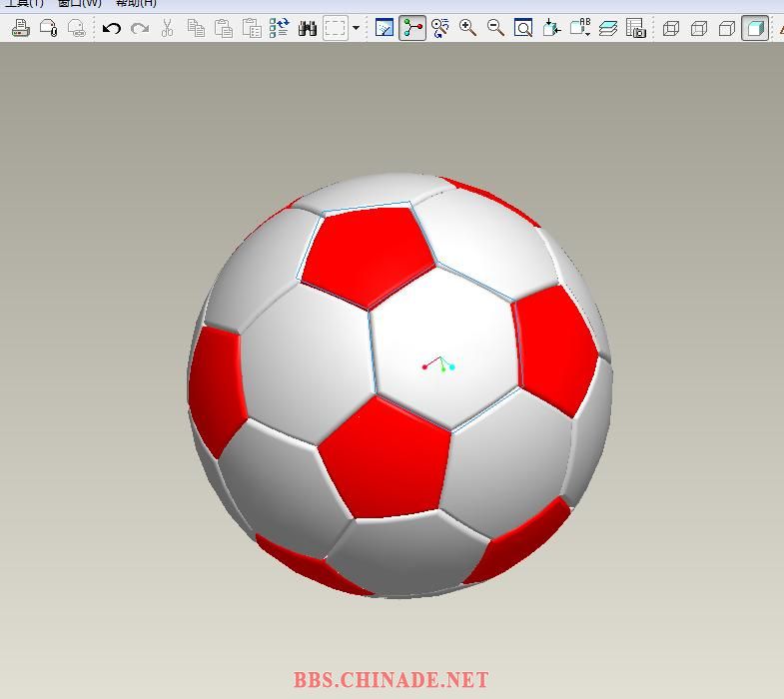Activate the dashed selection box tool

click(x=335, y=28)
